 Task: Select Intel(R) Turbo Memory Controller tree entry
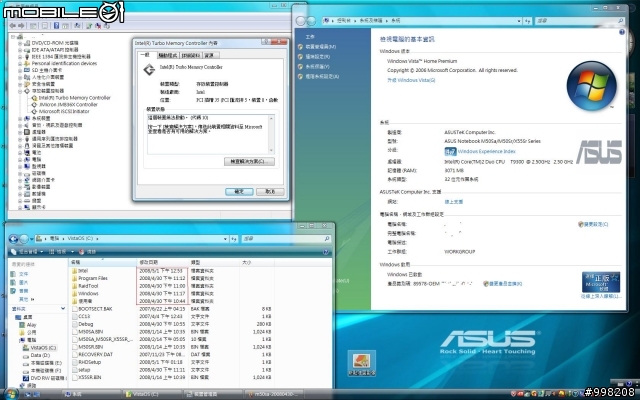point(74,98)
